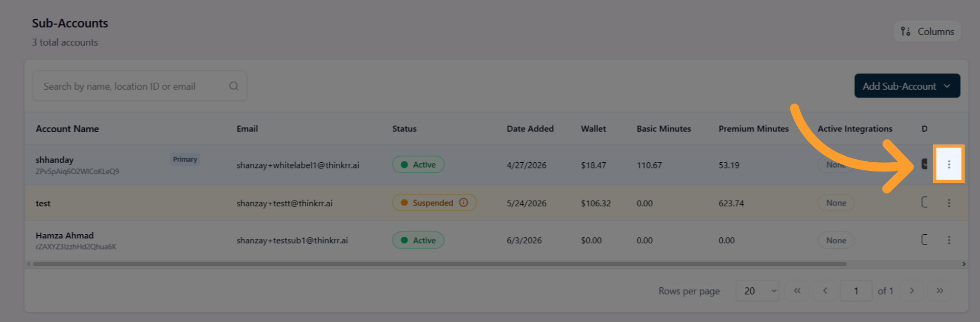Go to the previous page arrow
The image size is (980, 322).
pos(825,291)
